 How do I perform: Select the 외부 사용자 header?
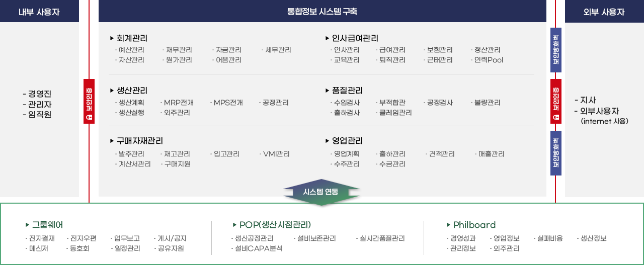604,12
